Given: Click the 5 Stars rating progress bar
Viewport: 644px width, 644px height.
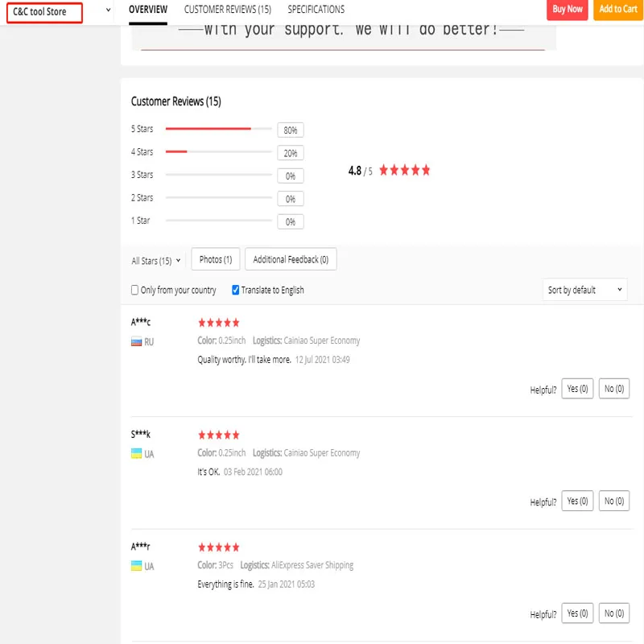Looking at the screenshot, I should tap(218, 129).
